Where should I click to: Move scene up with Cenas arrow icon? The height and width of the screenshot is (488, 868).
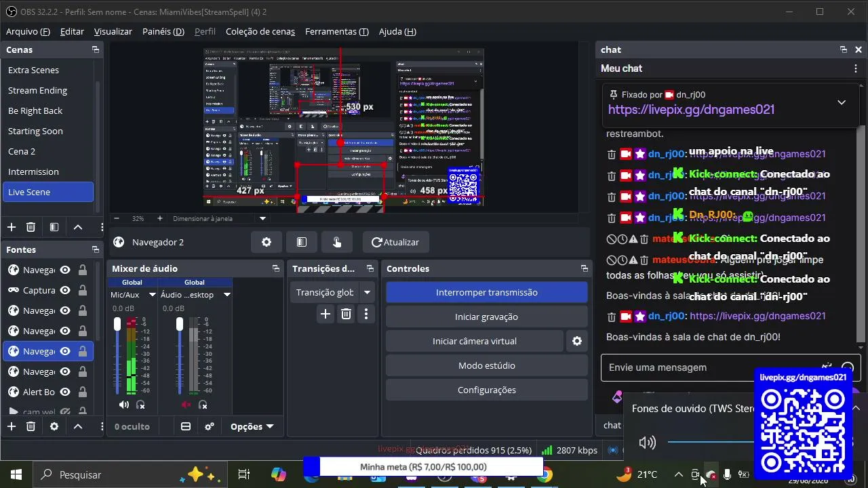(78, 227)
